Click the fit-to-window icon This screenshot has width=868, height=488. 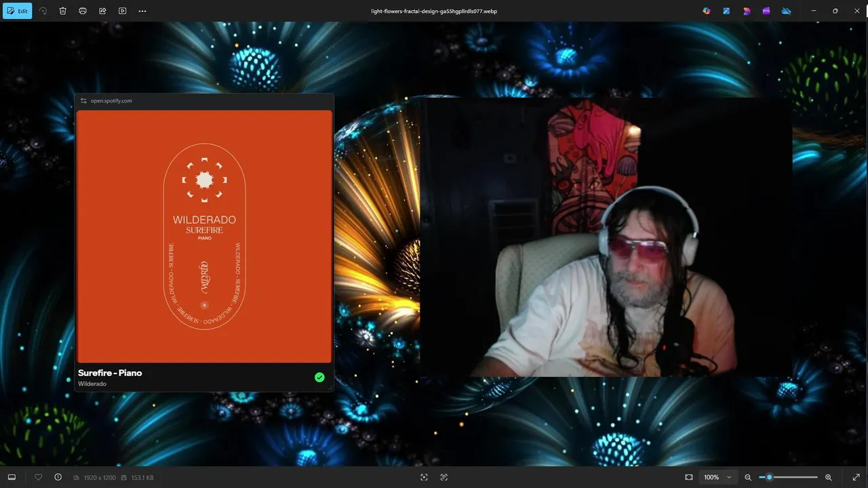point(689,477)
